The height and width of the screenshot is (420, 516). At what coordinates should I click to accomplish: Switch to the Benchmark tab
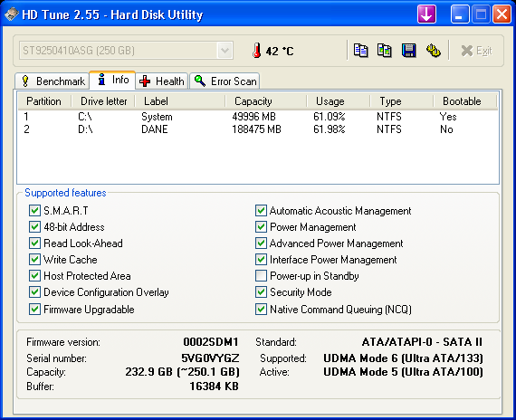[53, 81]
